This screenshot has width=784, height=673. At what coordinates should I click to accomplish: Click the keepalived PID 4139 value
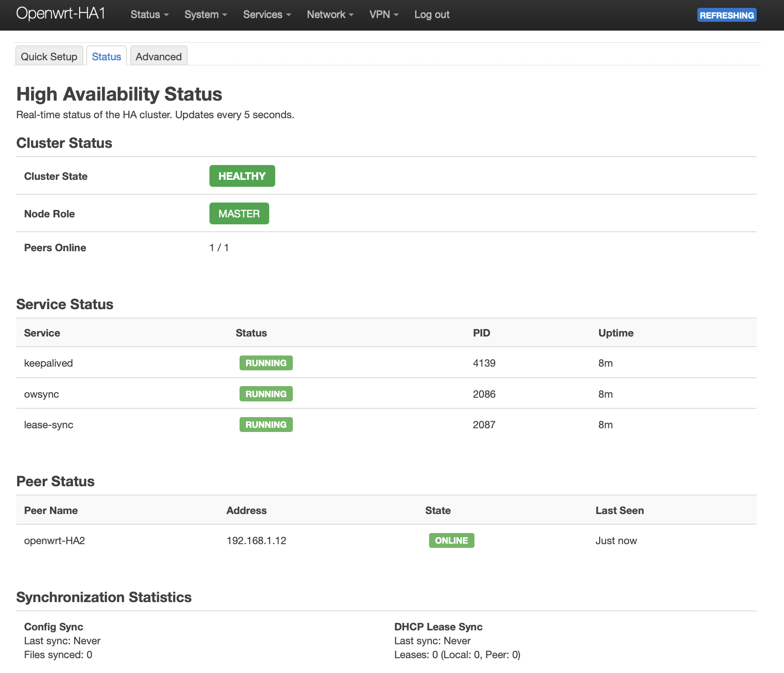[484, 363]
